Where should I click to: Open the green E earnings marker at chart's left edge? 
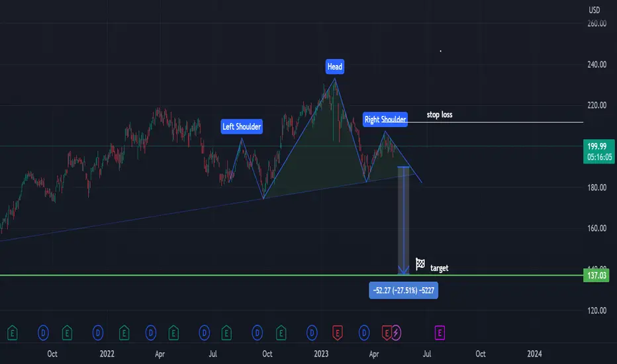[12, 333]
